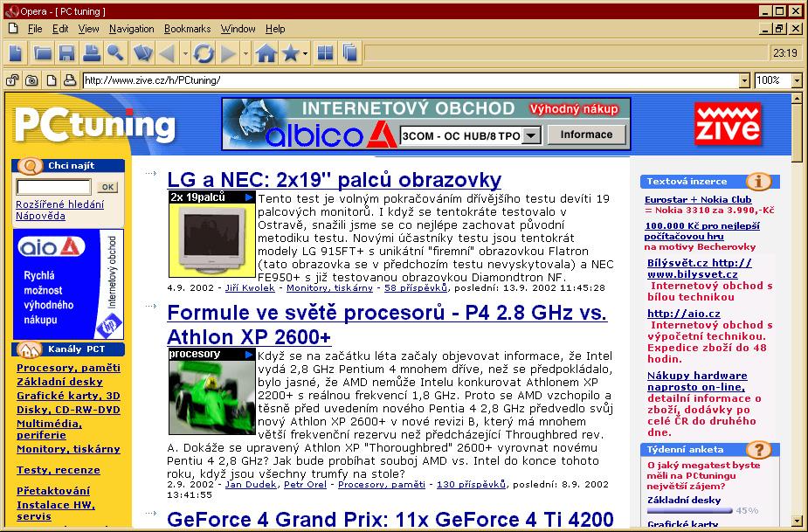Open a file with the folder icon
The width and height of the screenshot is (808, 532).
coord(42,53)
